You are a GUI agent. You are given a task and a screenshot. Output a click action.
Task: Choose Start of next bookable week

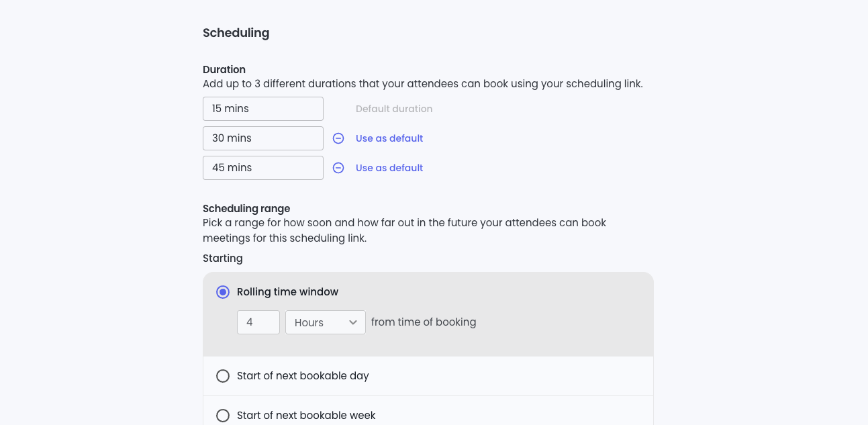tap(223, 416)
